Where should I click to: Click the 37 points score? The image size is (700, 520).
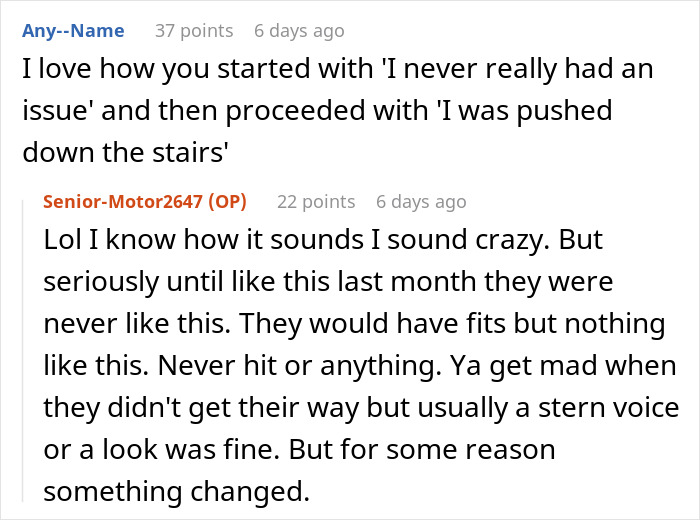coord(193,30)
